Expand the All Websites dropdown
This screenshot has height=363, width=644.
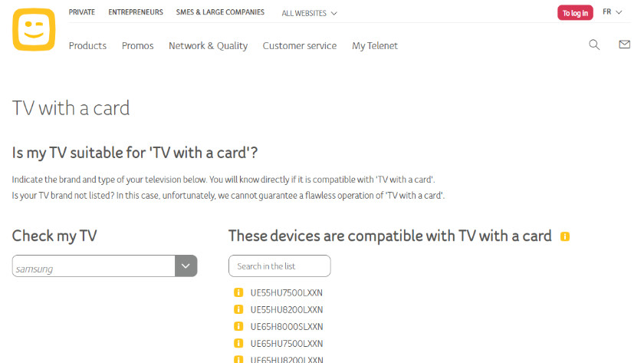click(x=309, y=13)
